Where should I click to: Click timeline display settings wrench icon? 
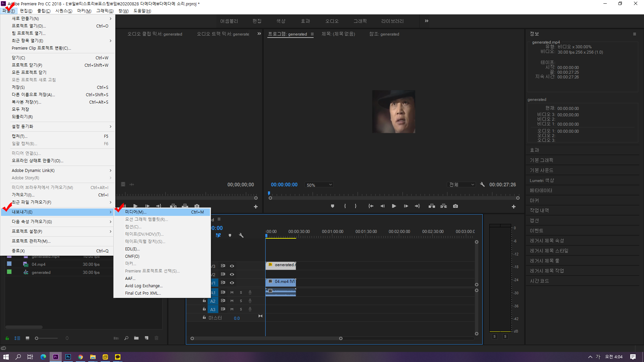tap(241, 235)
